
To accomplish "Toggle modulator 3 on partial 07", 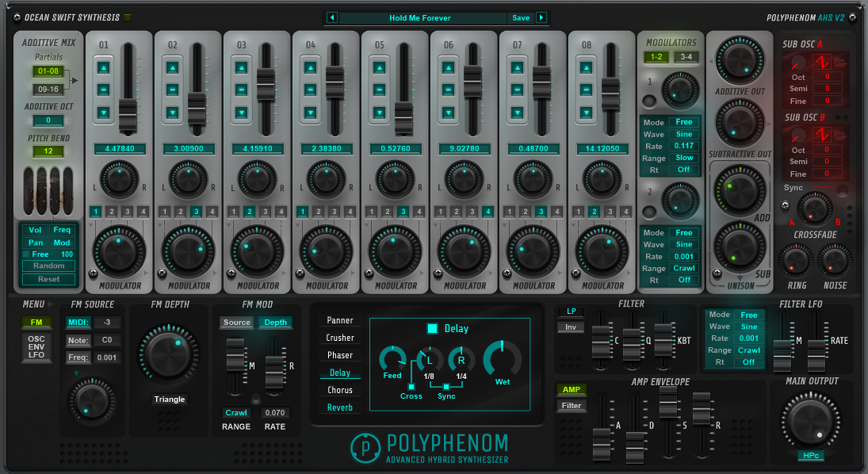I will (x=541, y=212).
